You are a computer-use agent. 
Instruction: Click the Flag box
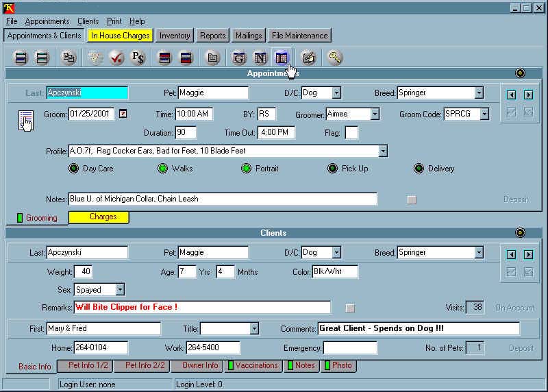point(351,133)
